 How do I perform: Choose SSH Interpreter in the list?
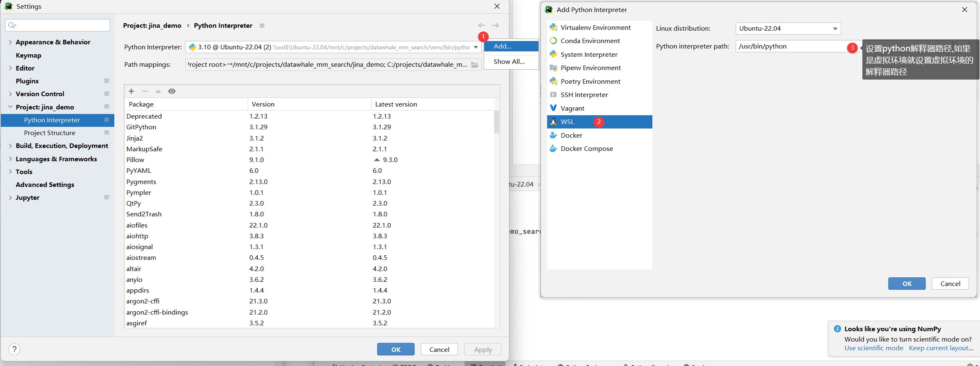599,95
